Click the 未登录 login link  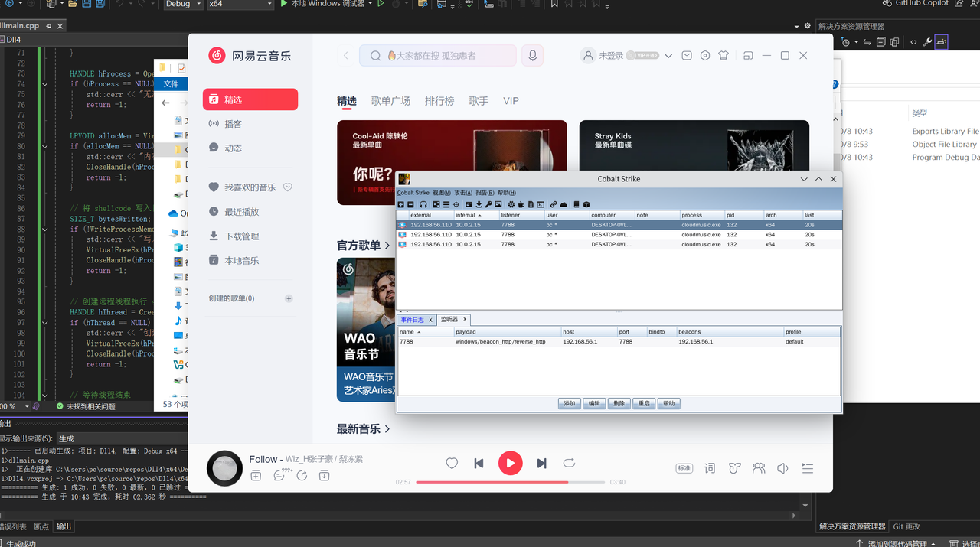[x=611, y=56]
